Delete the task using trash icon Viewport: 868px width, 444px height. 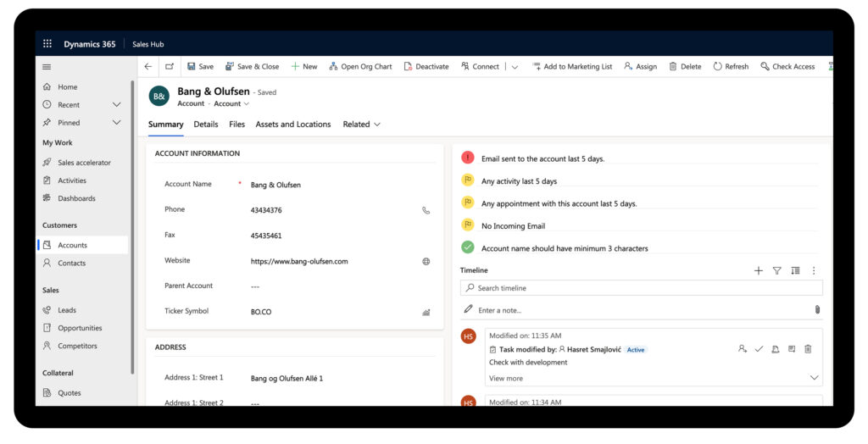click(x=808, y=349)
